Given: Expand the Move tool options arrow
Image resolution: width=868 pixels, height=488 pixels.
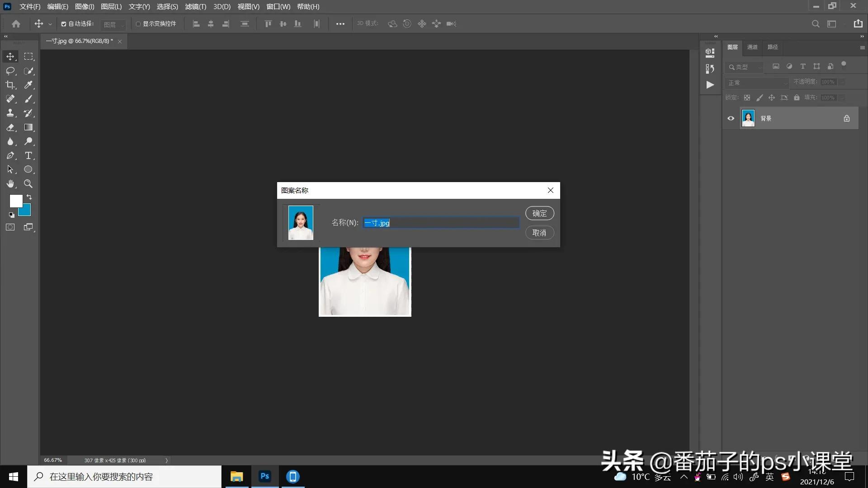Looking at the screenshot, I should click(x=50, y=24).
